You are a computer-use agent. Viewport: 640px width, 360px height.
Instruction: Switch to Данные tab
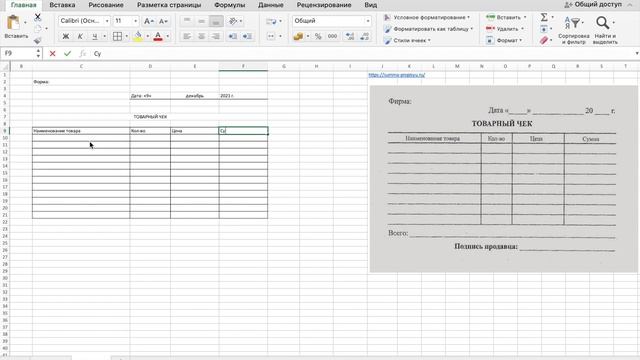(271, 5)
